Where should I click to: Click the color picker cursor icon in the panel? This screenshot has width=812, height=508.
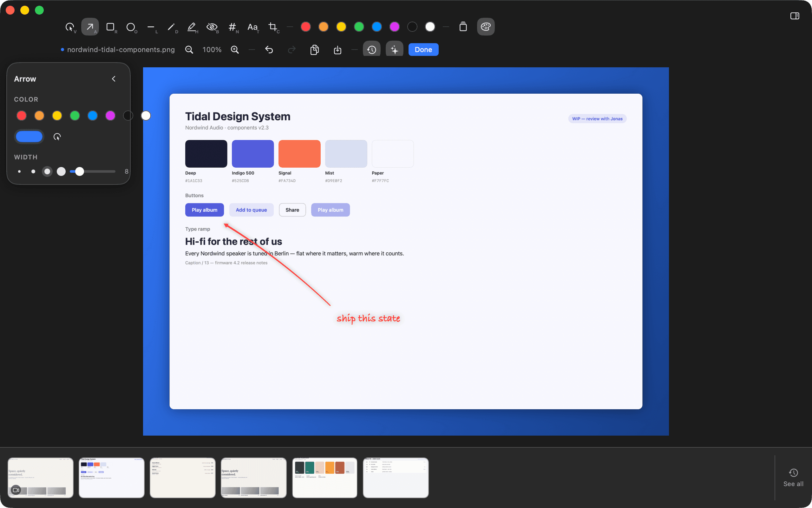[x=57, y=137]
